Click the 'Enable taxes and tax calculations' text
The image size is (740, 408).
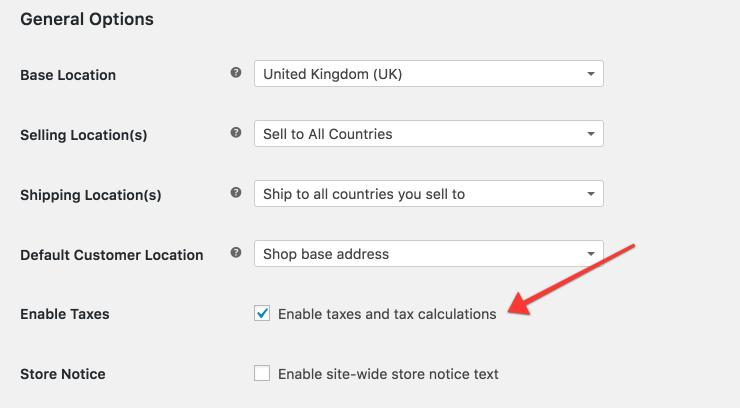[387, 314]
